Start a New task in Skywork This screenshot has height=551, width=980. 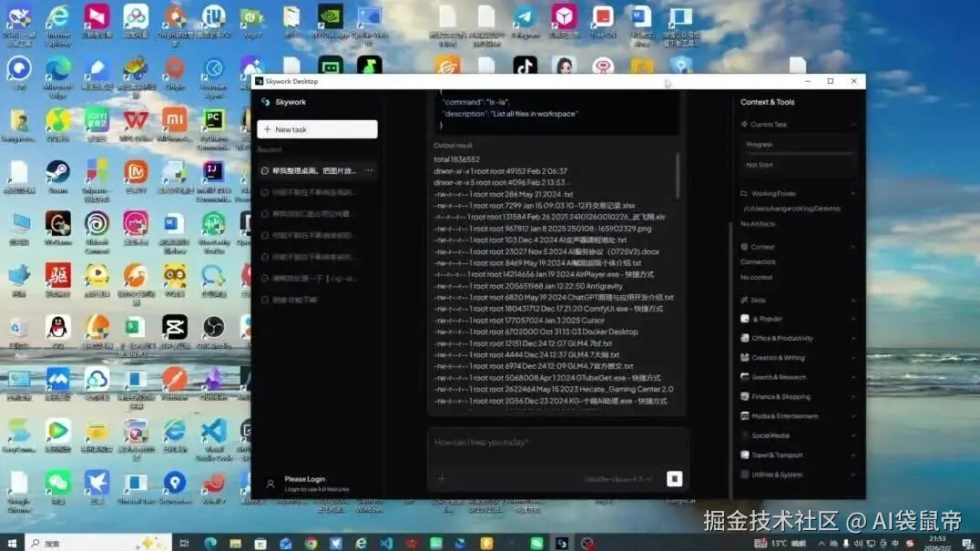pyautogui.click(x=317, y=129)
